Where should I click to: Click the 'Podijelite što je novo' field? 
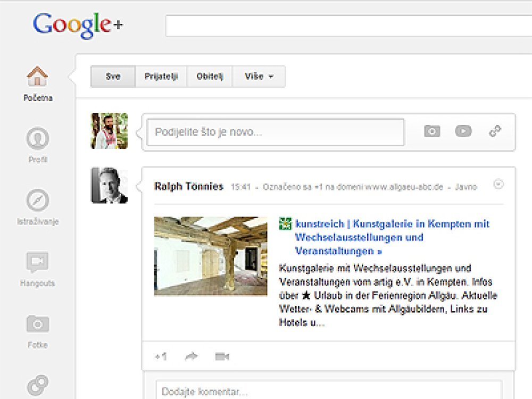[276, 132]
